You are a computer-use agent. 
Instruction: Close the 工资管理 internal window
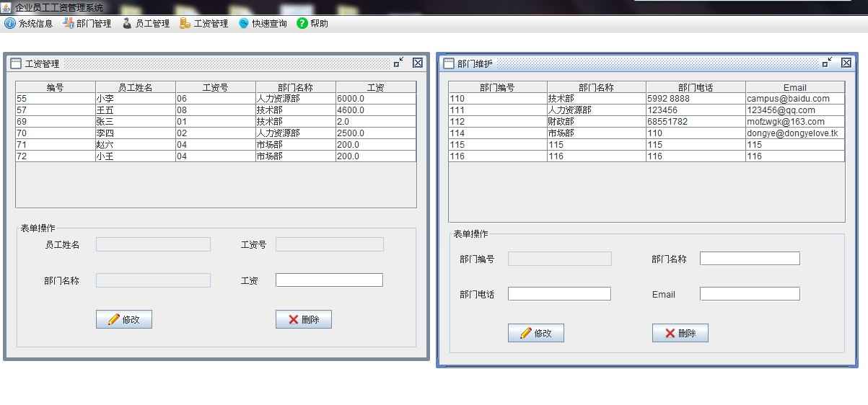[418, 63]
